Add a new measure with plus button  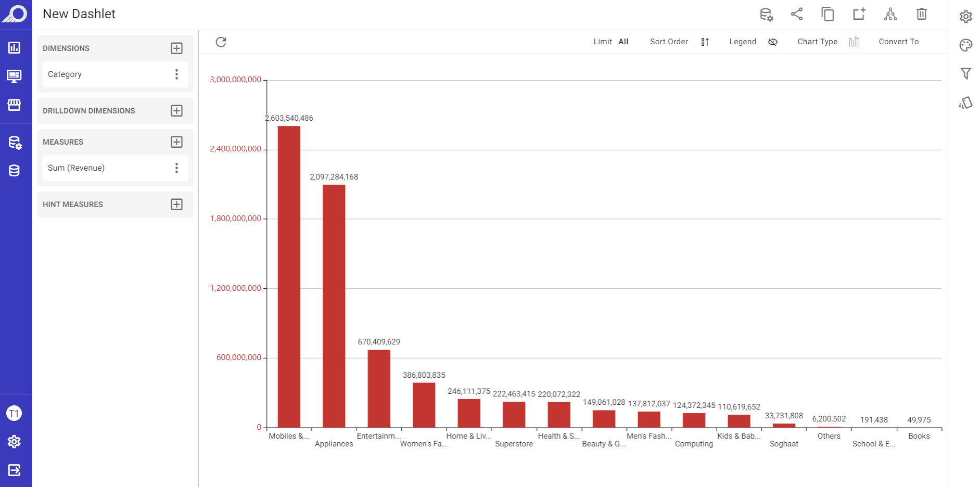click(177, 142)
